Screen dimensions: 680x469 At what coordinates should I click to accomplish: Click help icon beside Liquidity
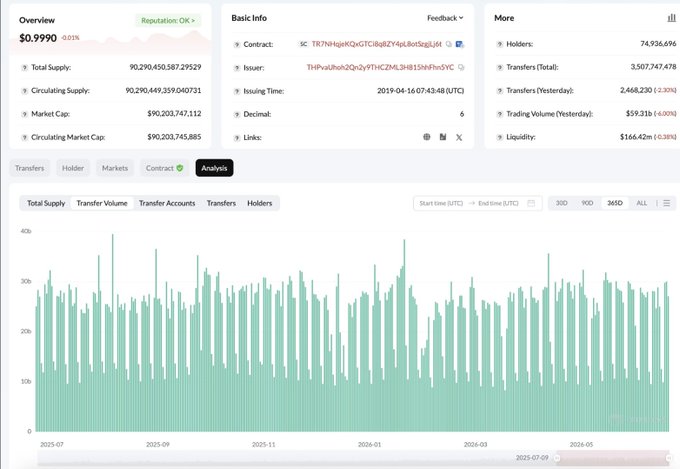500,138
